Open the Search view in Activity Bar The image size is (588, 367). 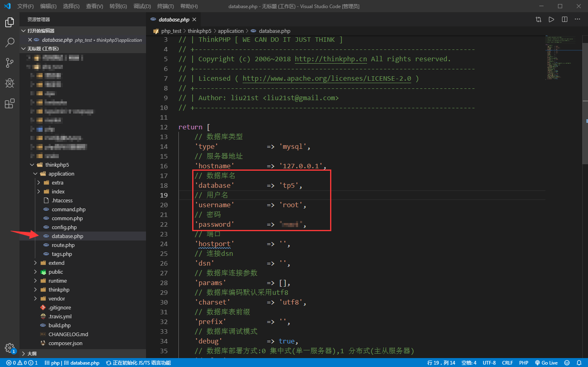(10, 42)
